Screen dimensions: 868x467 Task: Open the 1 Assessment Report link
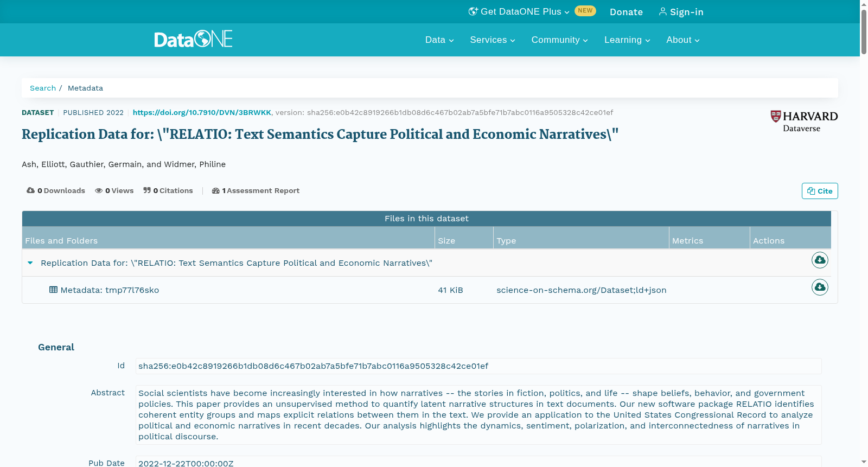click(x=256, y=190)
